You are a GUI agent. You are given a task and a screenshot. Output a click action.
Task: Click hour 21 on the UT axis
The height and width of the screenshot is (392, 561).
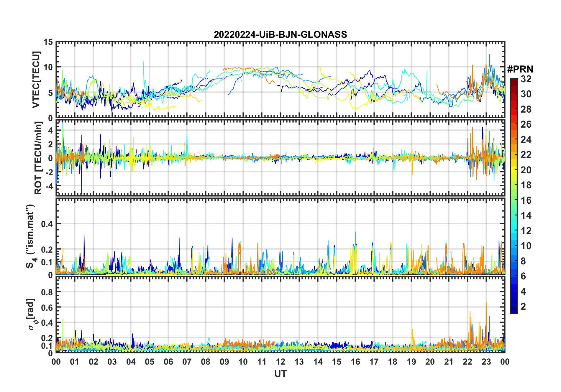pos(449,362)
